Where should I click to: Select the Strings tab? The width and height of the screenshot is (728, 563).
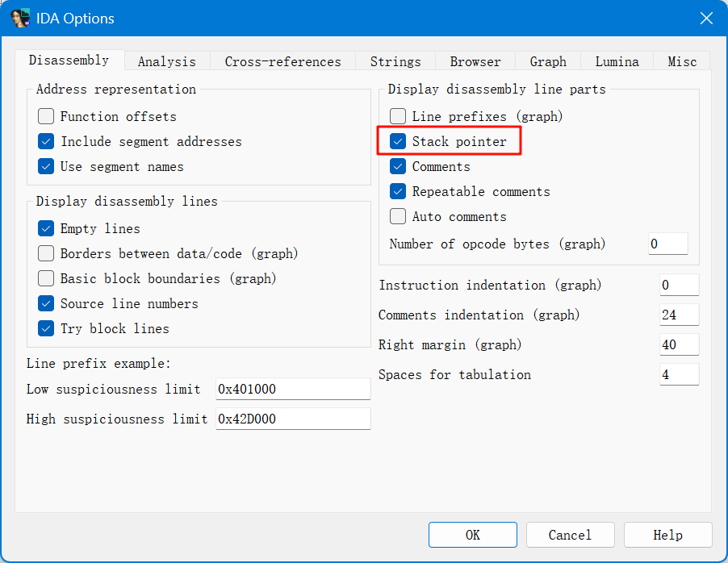pos(395,62)
